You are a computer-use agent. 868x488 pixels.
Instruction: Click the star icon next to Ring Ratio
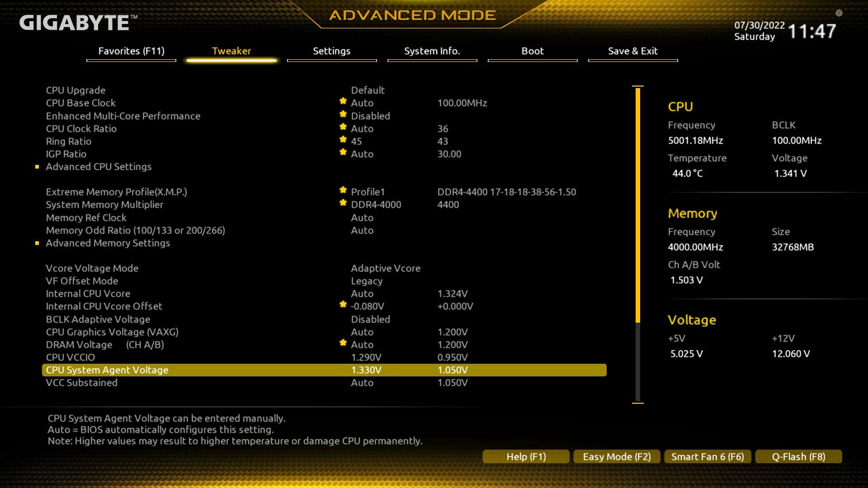point(343,140)
